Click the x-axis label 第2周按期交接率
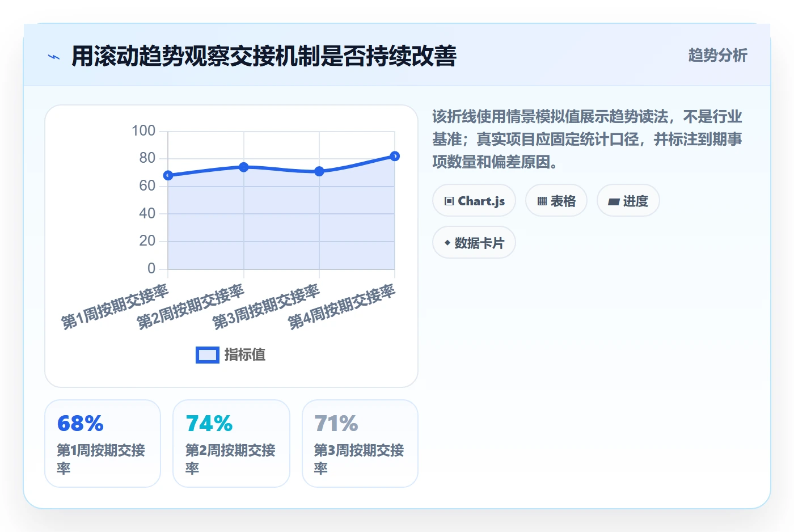 coord(191,306)
